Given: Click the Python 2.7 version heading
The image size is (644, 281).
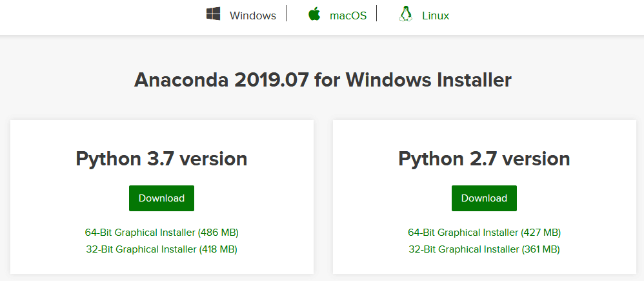Looking at the screenshot, I should [484, 158].
